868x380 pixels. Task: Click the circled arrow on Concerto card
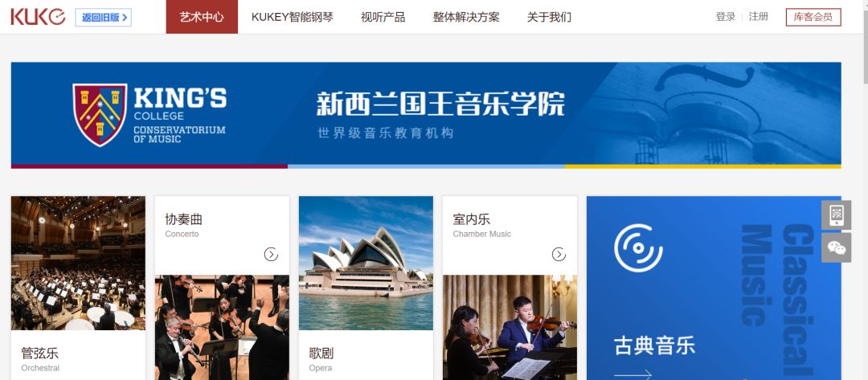coord(271,254)
